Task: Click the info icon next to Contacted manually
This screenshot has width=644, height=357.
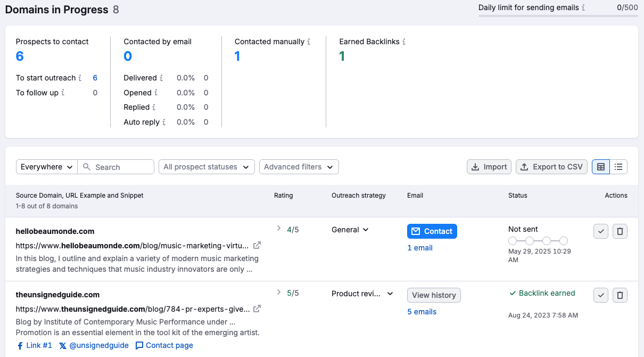Action: coord(309,42)
